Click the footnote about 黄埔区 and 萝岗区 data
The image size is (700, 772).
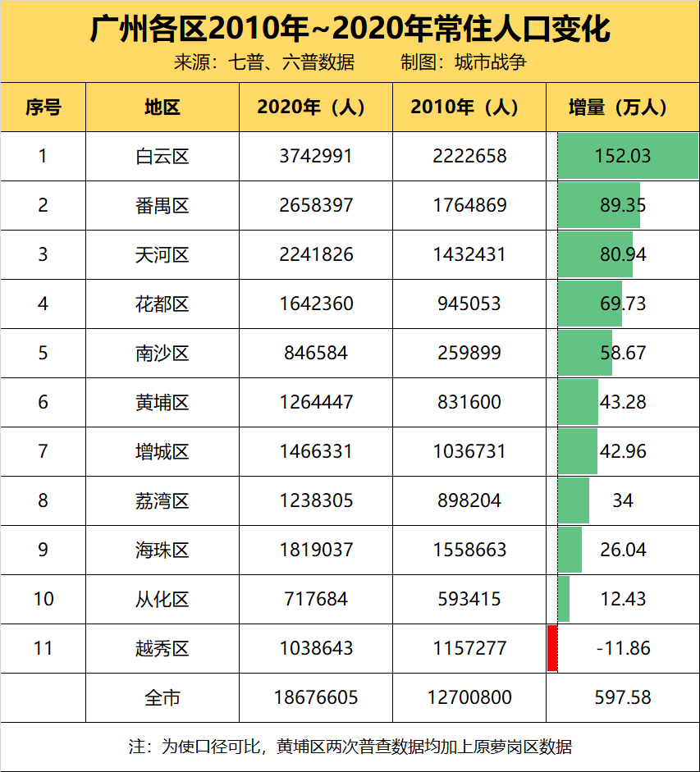[350, 747]
